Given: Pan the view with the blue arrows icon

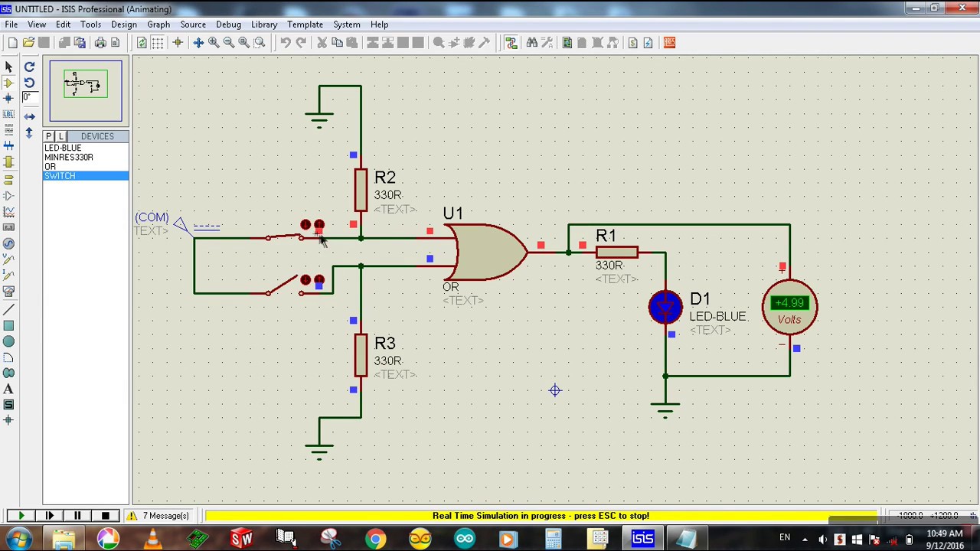Looking at the screenshot, I should tap(198, 43).
